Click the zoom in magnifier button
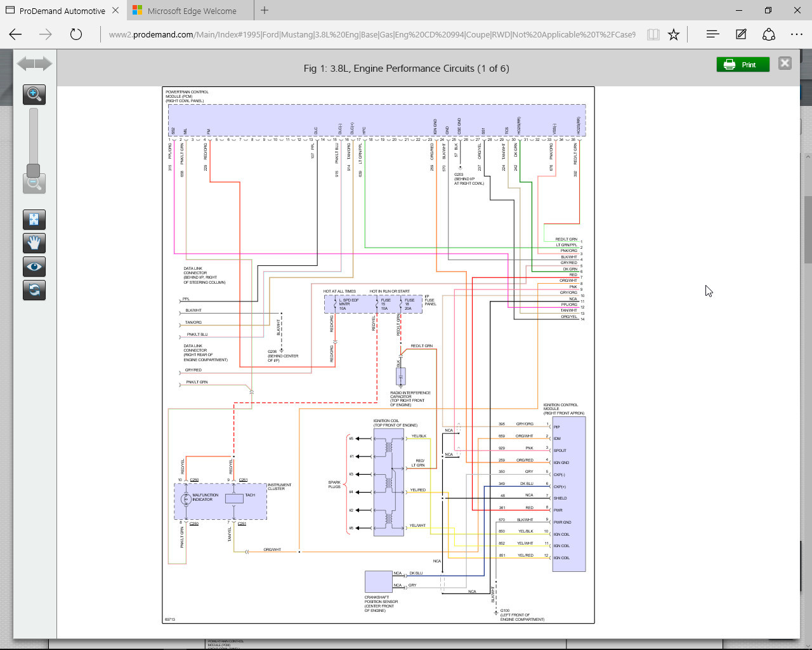 point(34,95)
